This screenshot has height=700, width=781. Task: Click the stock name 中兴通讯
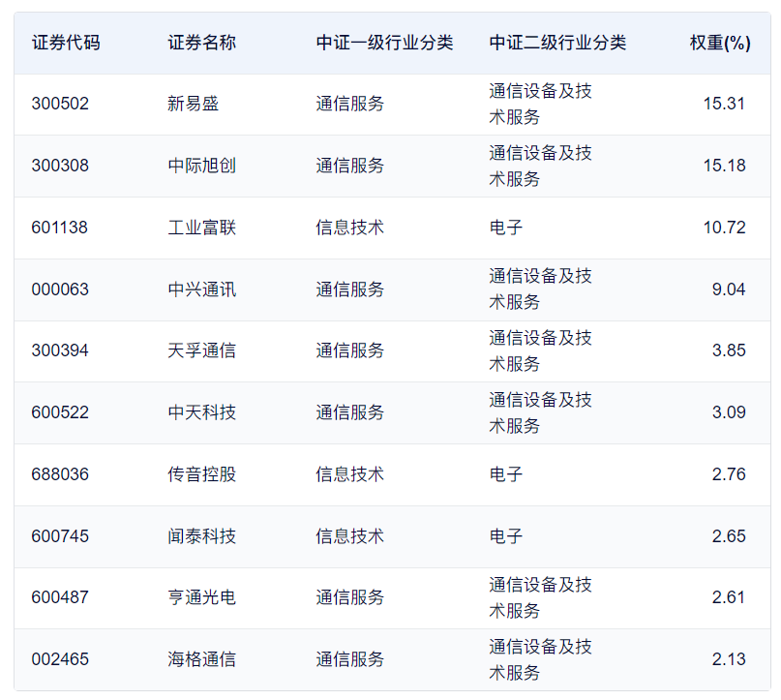tap(201, 289)
